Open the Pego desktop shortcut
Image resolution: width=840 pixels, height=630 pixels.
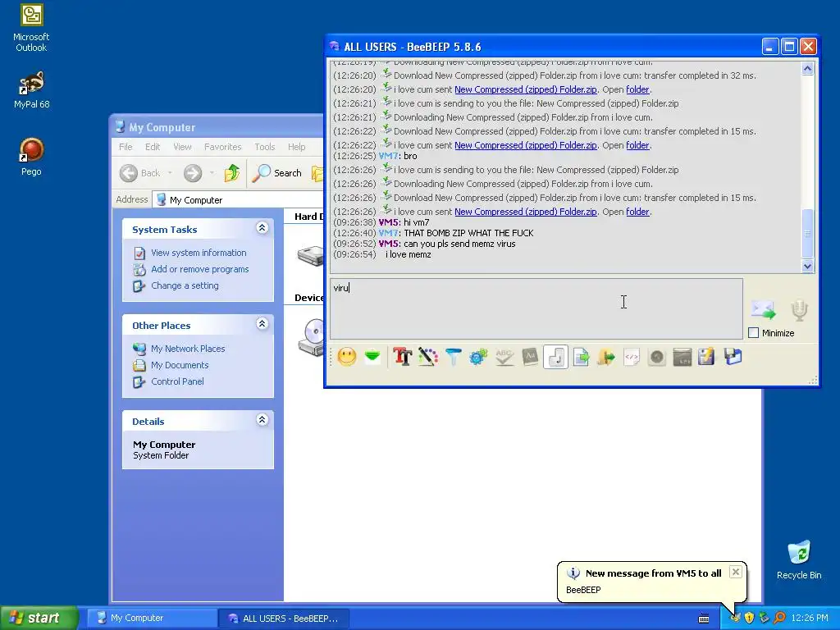click(x=32, y=157)
